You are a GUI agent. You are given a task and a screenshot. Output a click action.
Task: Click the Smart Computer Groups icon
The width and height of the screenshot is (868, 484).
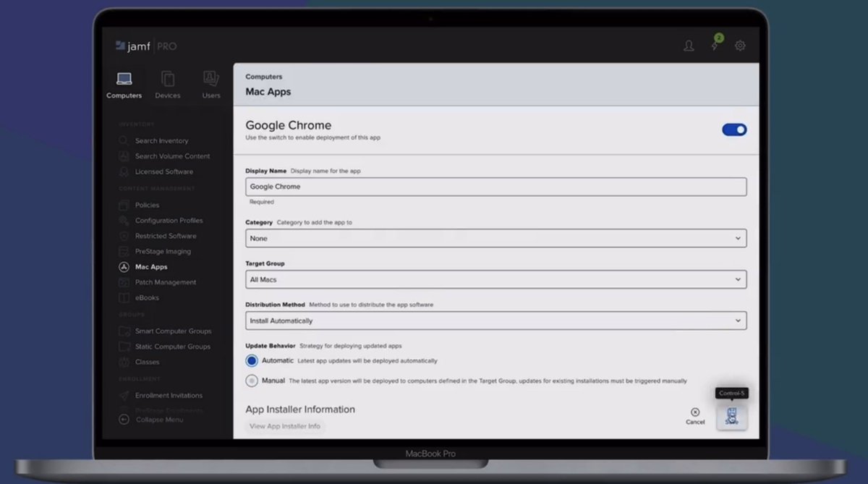tap(124, 331)
